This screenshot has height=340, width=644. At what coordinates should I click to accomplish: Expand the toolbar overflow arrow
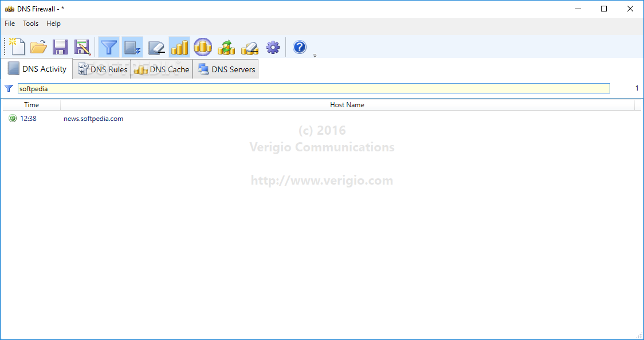point(315,55)
